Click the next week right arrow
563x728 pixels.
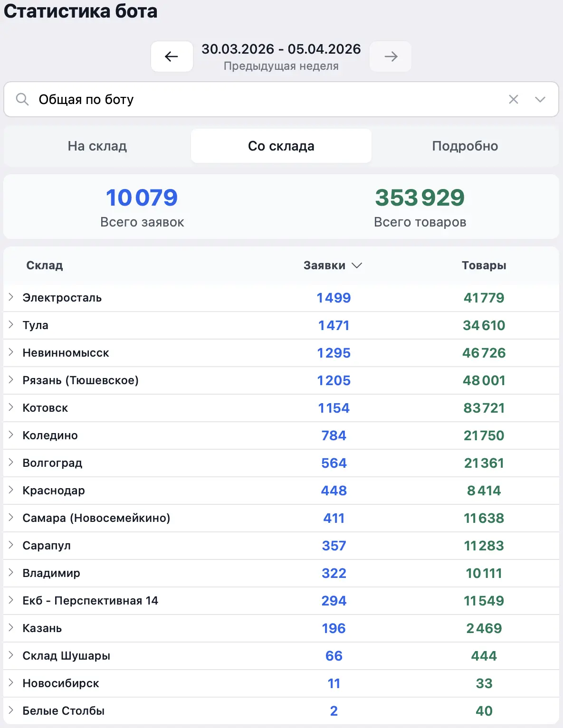[x=391, y=57]
